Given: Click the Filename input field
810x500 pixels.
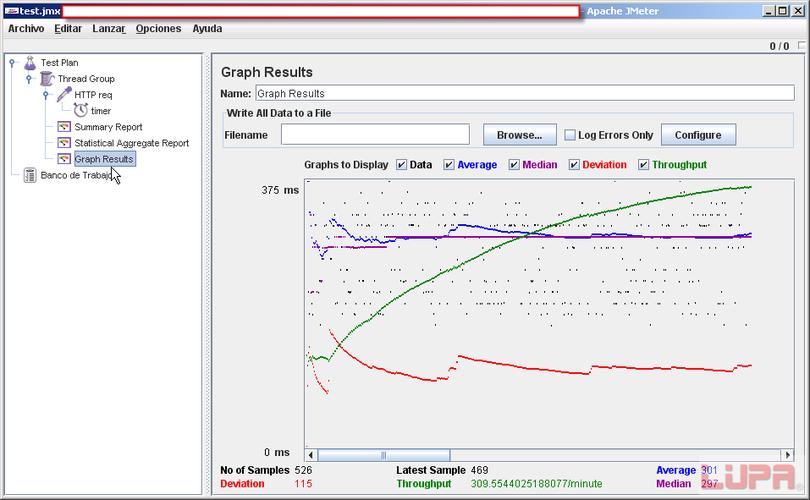Looking at the screenshot, I should click(375, 135).
